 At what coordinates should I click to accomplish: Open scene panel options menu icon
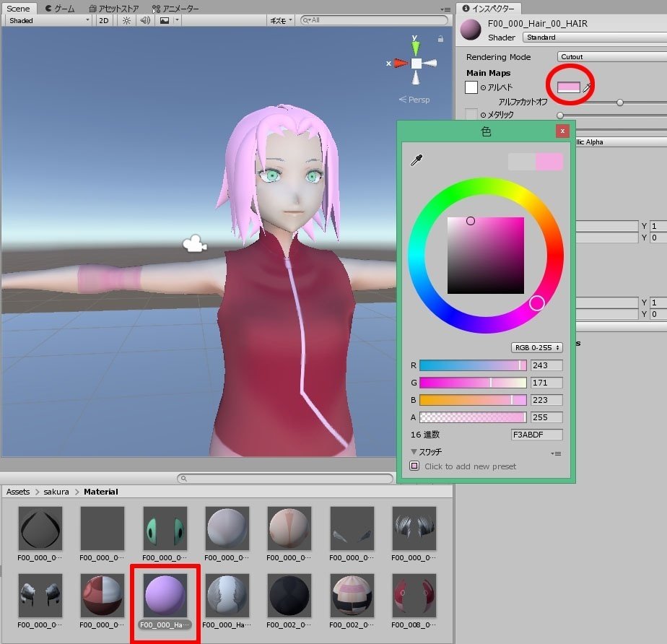445,9
